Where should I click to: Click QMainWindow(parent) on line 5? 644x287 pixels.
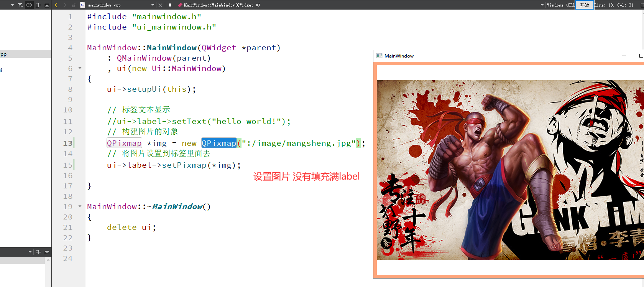[164, 58]
